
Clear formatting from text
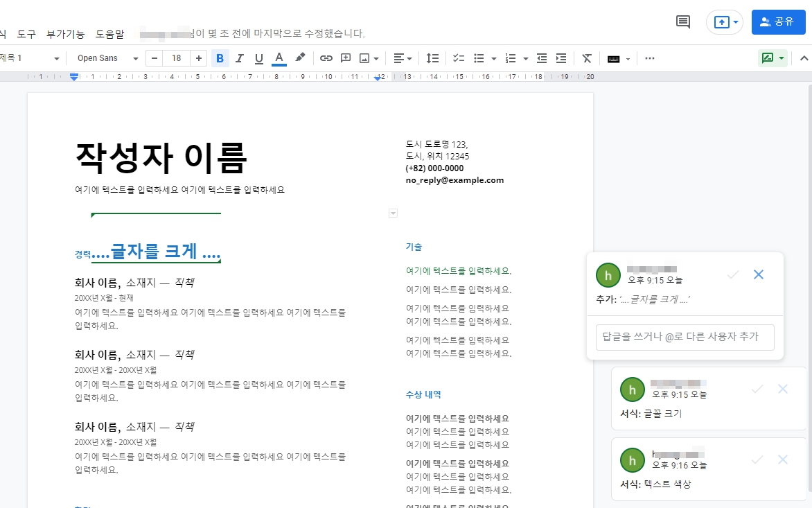587,58
